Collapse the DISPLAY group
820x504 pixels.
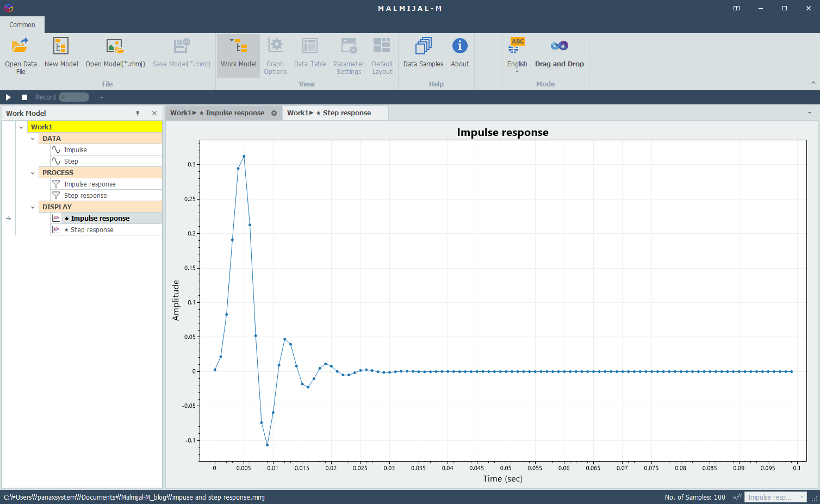pos(33,207)
